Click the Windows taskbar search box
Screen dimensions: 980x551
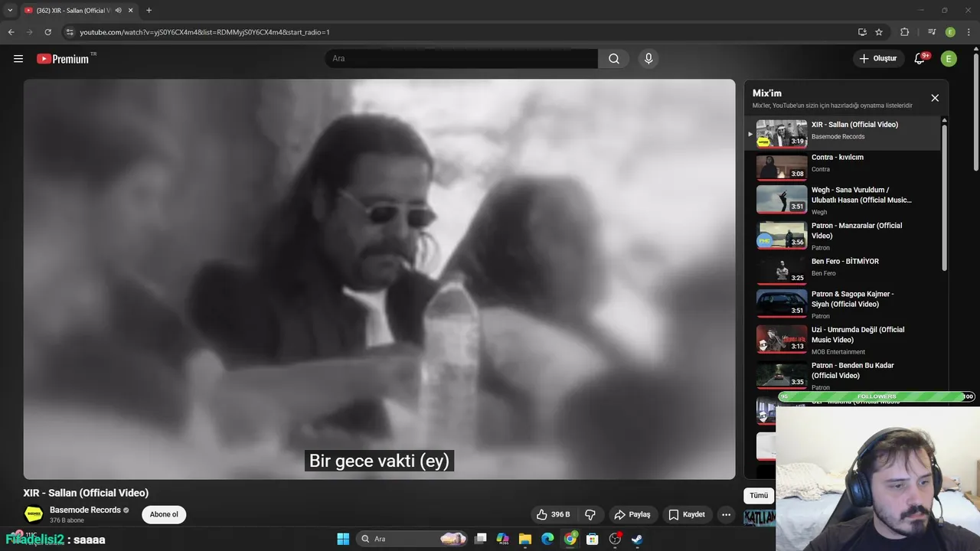pos(412,539)
